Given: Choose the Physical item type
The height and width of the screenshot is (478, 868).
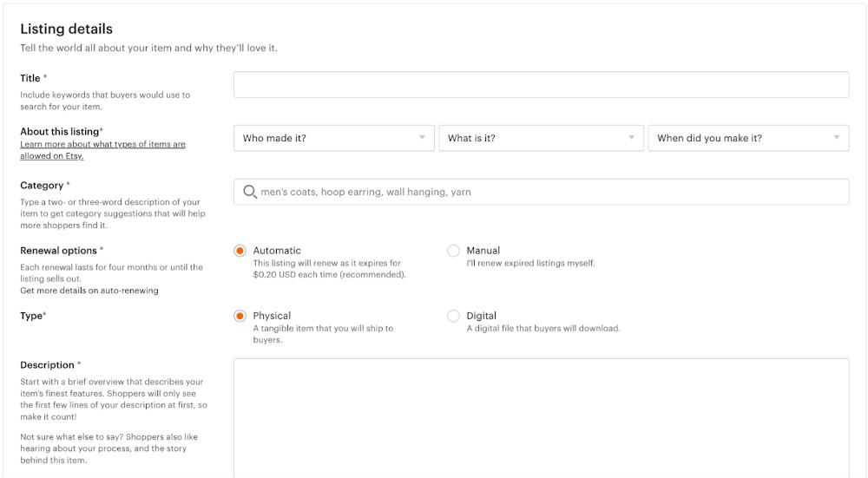Looking at the screenshot, I should click(x=240, y=316).
